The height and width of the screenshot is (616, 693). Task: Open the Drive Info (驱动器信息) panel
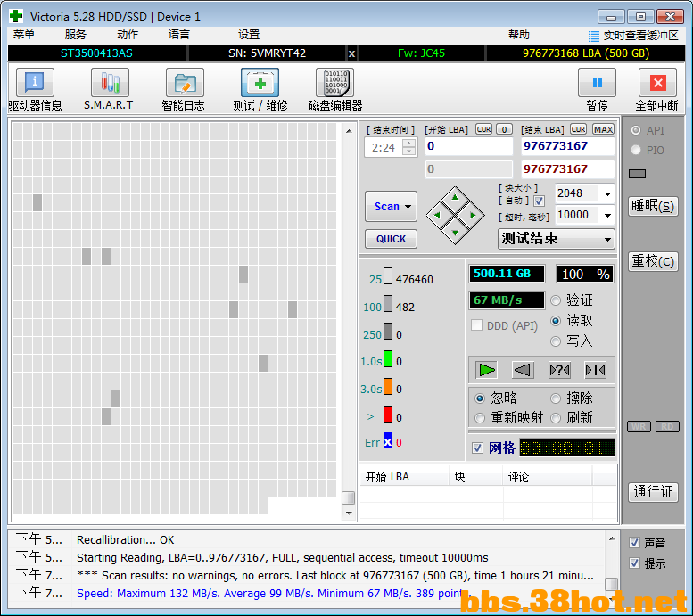(35, 83)
